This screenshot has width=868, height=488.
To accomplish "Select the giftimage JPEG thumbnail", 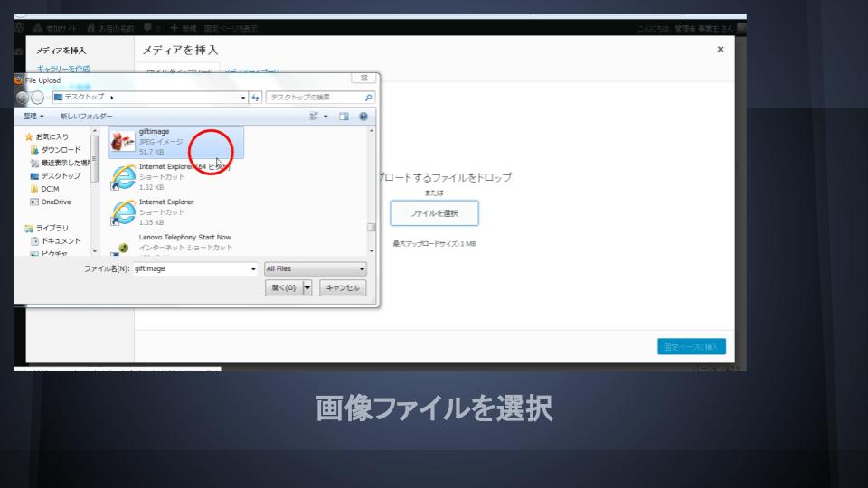I will (122, 142).
